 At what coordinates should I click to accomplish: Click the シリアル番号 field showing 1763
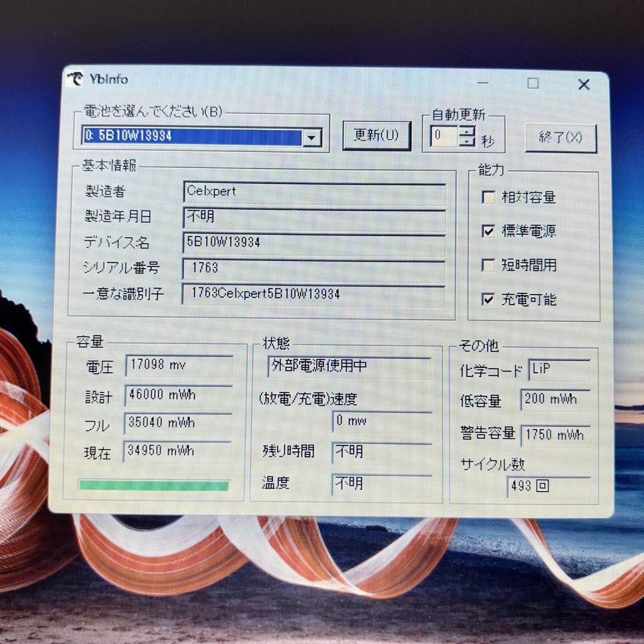(x=314, y=269)
